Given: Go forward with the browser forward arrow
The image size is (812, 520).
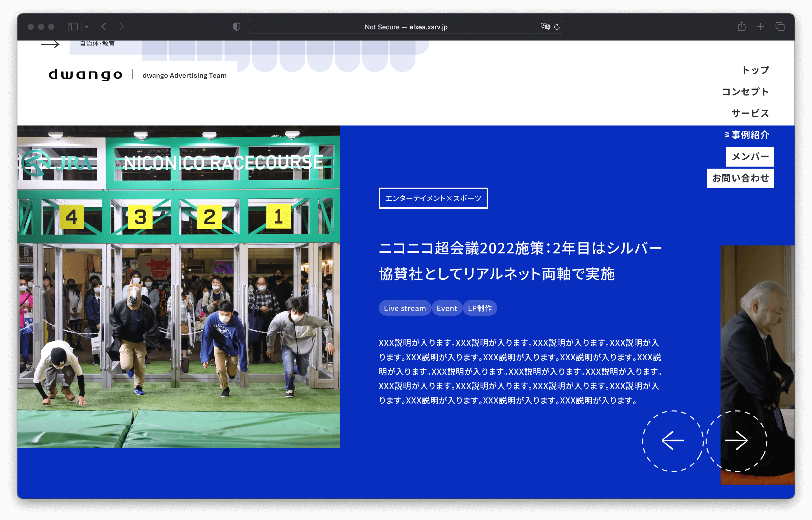Looking at the screenshot, I should click(x=122, y=27).
